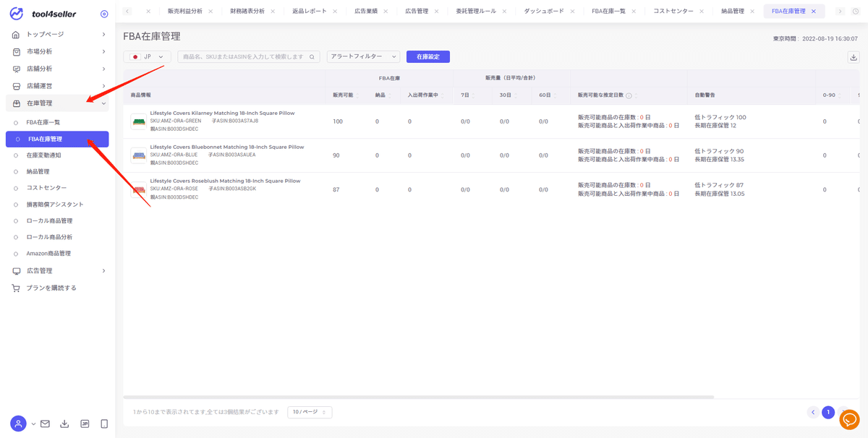Open messages via the envelope icon
Image resolution: width=868 pixels, height=438 pixels.
[x=44, y=423]
